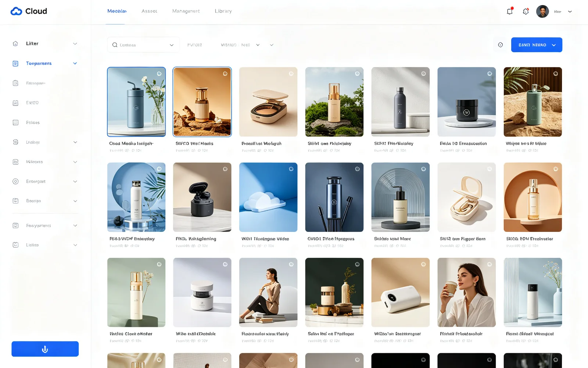Switch to the Library tab

223,11
